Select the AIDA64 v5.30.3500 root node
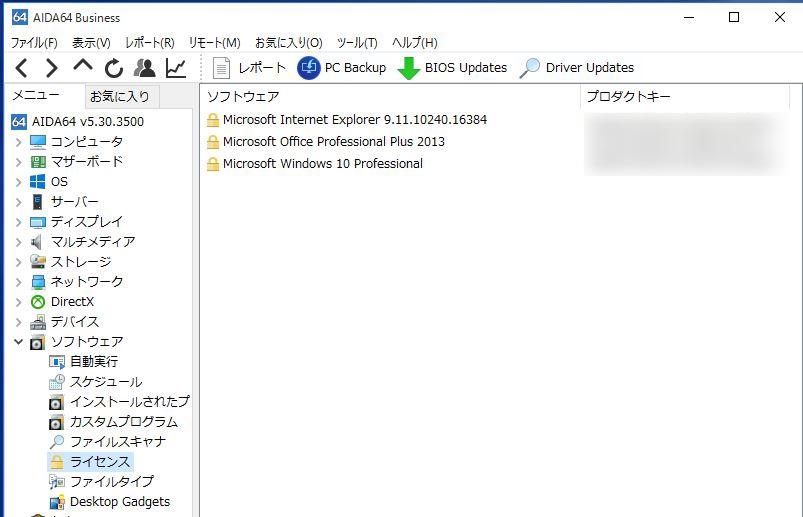This screenshot has height=517, width=803. coord(88,122)
